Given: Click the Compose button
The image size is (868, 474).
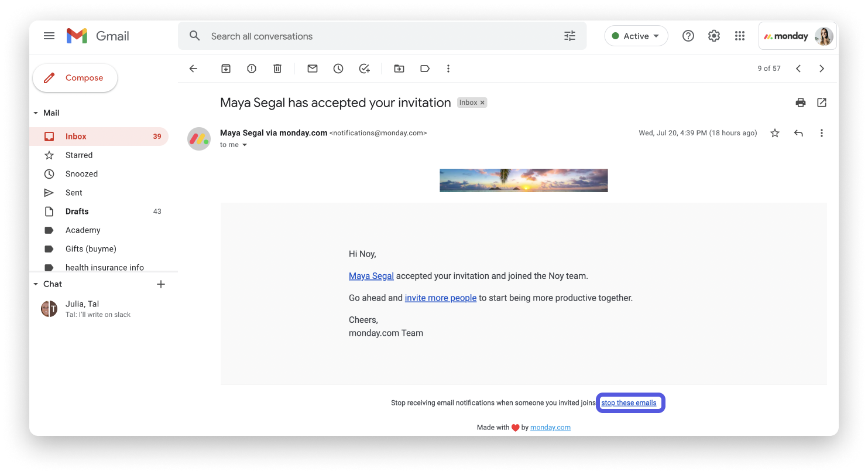Looking at the screenshot, I should 75,78.
